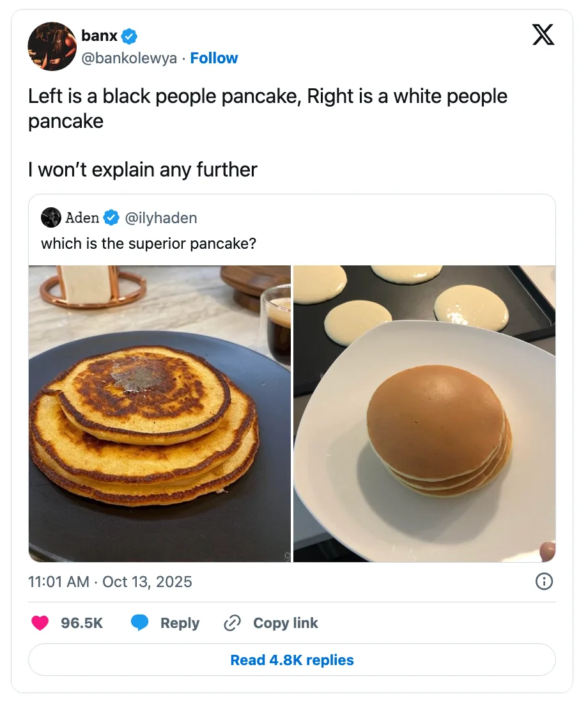Click the Aden display name
This screenshot has width=588, height=706.
[x=82, y=218]
